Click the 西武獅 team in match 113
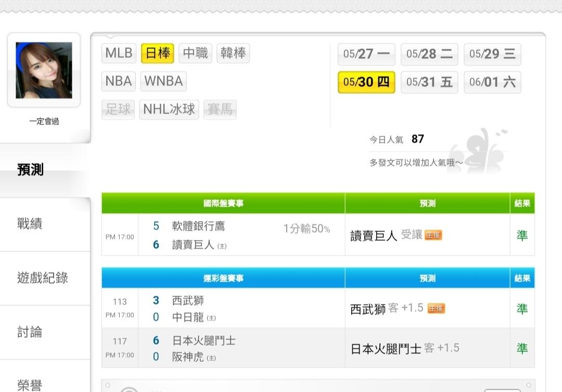 coord(188,300)
